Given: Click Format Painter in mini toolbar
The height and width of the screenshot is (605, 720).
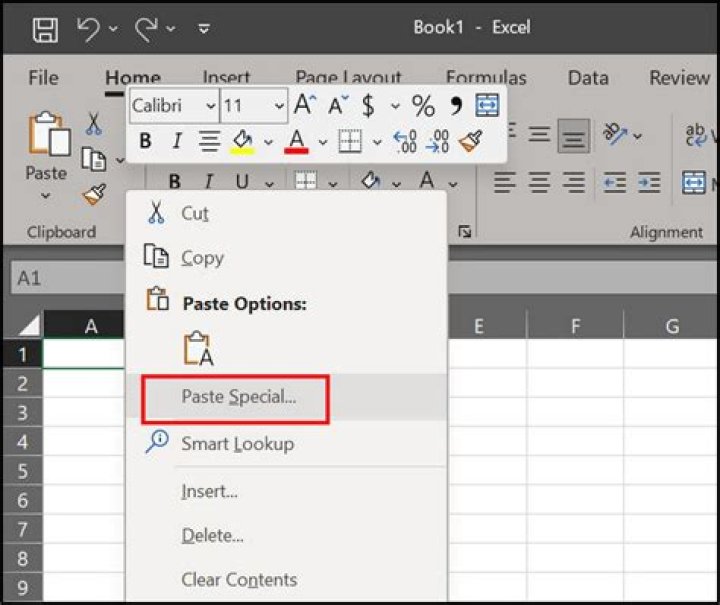Looking at the screenshot, I should (471, 141).
